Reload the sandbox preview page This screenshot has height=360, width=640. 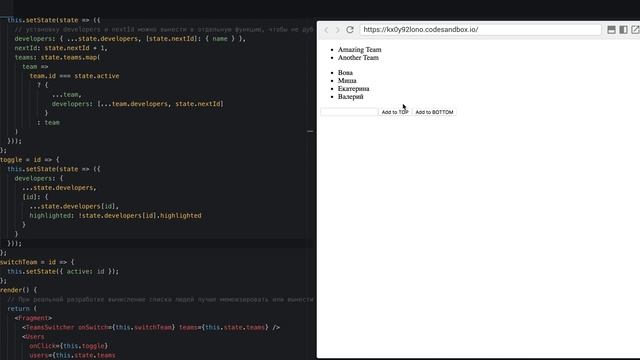350,29
